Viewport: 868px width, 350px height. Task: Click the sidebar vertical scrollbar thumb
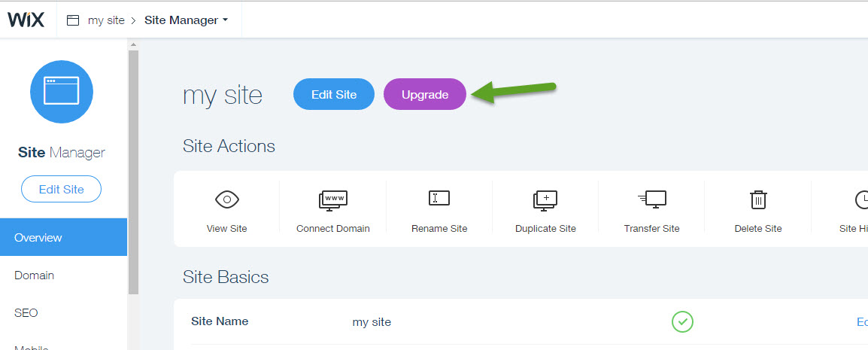click(x=133, y=172)
